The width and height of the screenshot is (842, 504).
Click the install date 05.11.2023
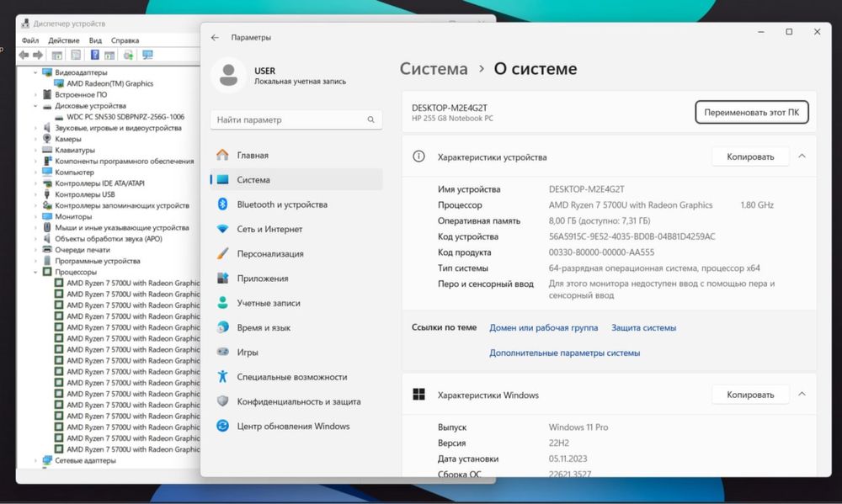click(568, 459)
